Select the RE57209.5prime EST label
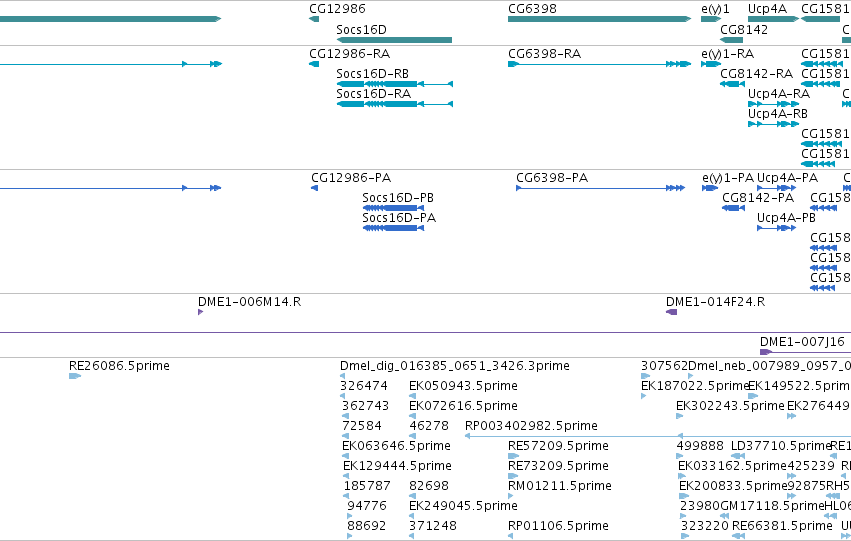Viewport: 851px width, 541px height. 558,446
